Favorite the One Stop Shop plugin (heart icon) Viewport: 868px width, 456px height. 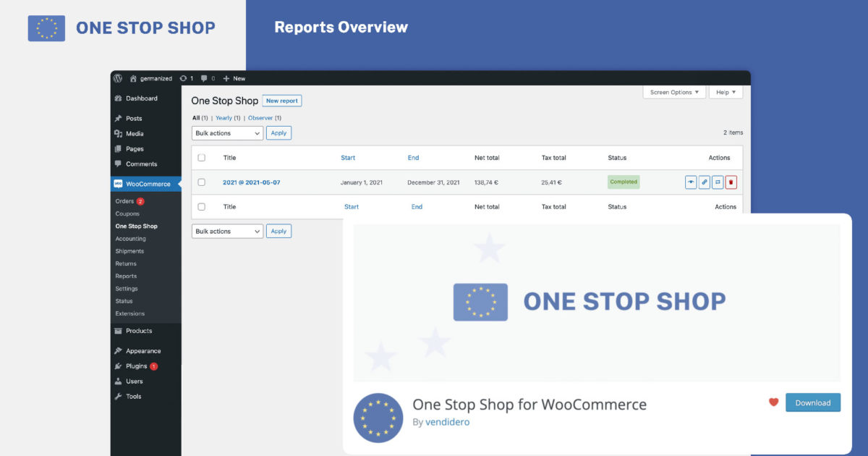[x=773, y=402]
